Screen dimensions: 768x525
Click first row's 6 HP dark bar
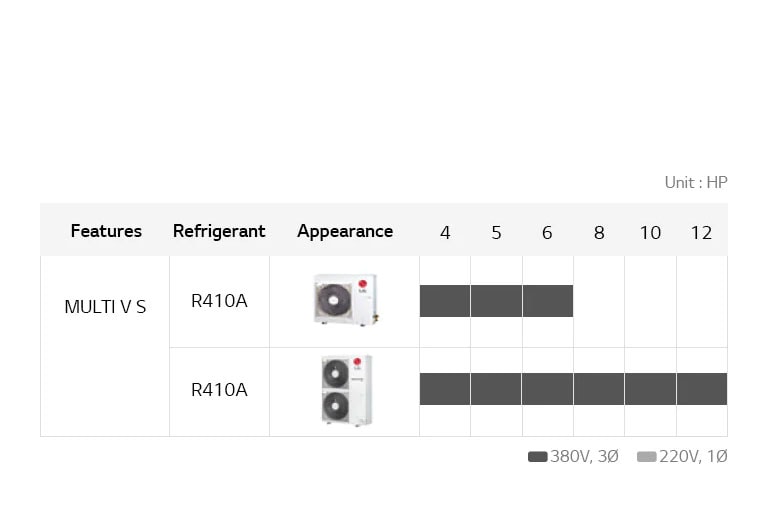pyautogui.click(x=548, y=301)
